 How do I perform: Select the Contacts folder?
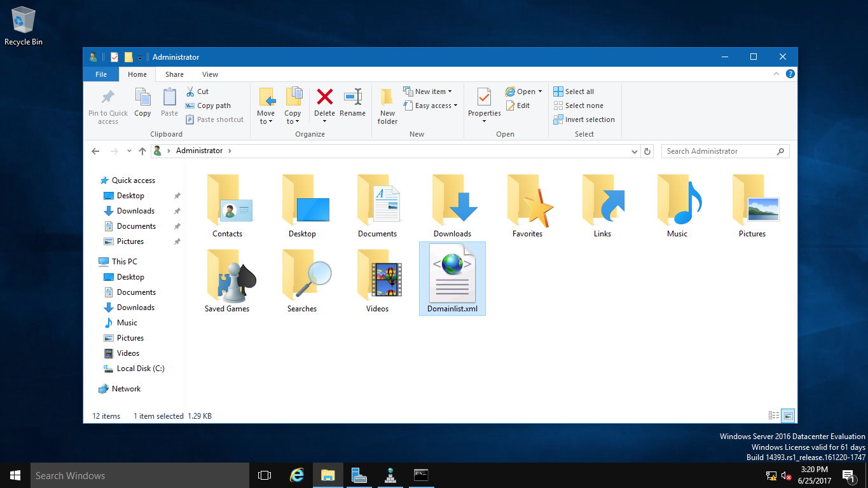pos(228,206)
